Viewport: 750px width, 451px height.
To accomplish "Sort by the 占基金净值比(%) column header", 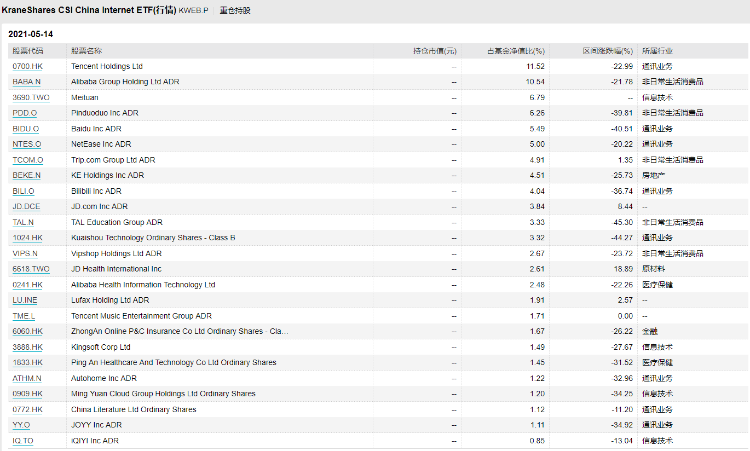I will click(x=516, y=51).
